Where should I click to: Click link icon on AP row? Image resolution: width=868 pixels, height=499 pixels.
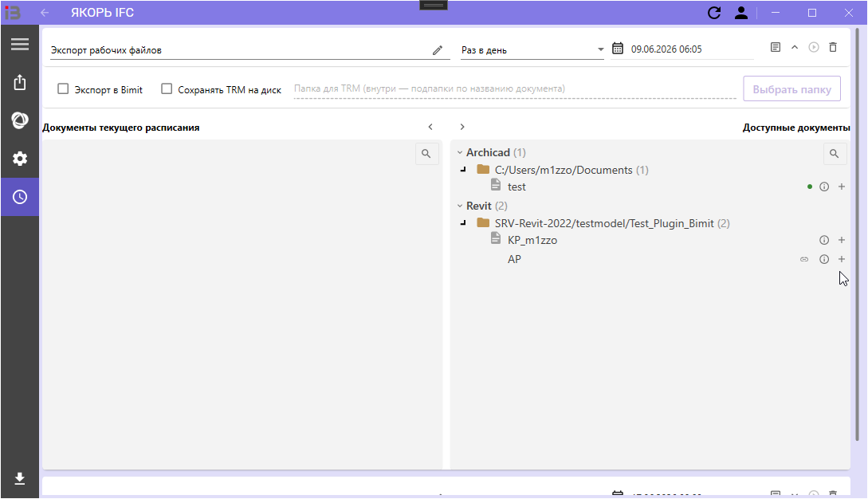[804, 259]
